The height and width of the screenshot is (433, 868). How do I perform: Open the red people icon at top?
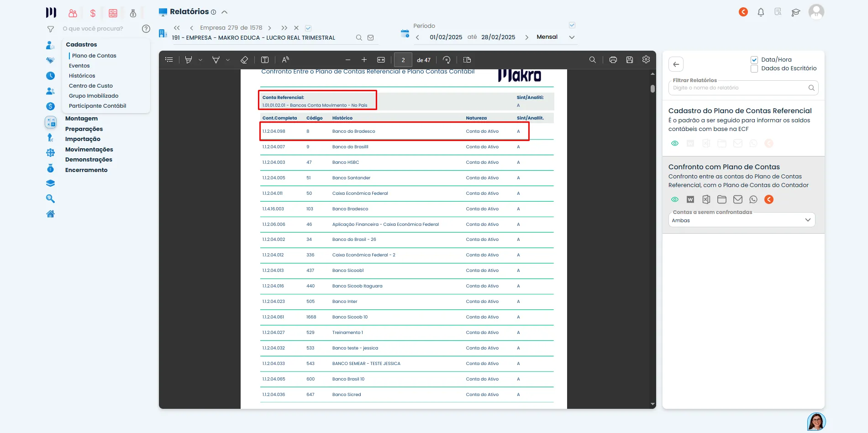[73, 13]
